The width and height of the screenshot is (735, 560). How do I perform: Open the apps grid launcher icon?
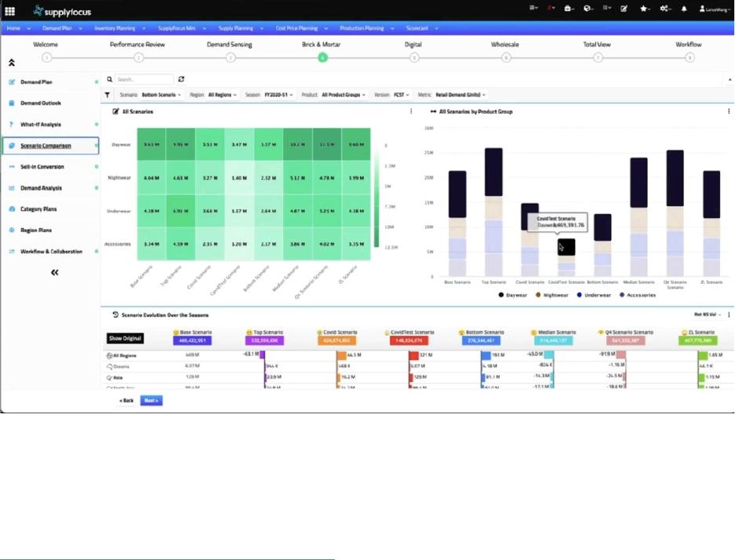click(10, 11)
